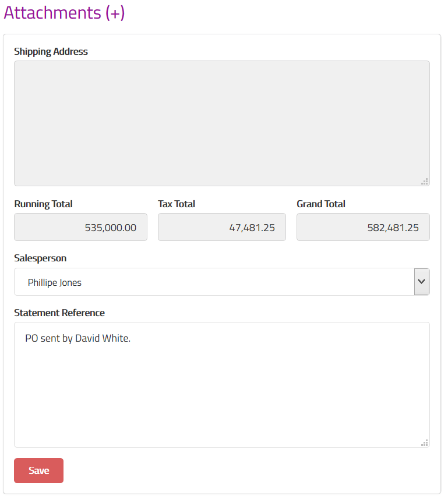This screenshot has width=448, height=500.
Task: Click the Shipping Address label
Action: click(51, 51)
